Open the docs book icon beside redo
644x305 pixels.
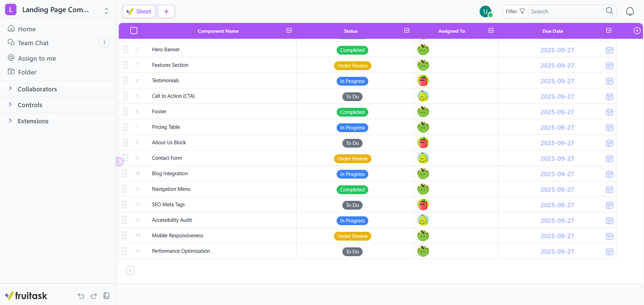pyautogui.click(x=106, y=296)
